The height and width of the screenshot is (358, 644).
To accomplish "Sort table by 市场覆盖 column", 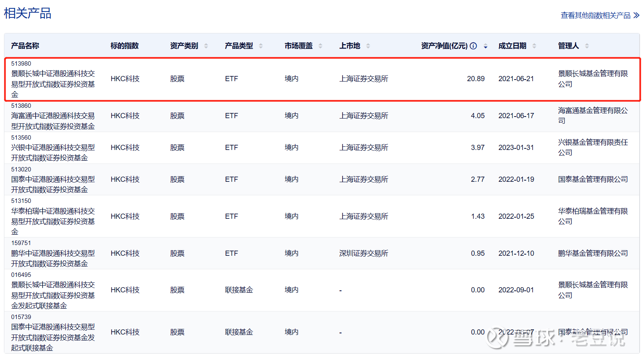I will click(x=320, y=46).
